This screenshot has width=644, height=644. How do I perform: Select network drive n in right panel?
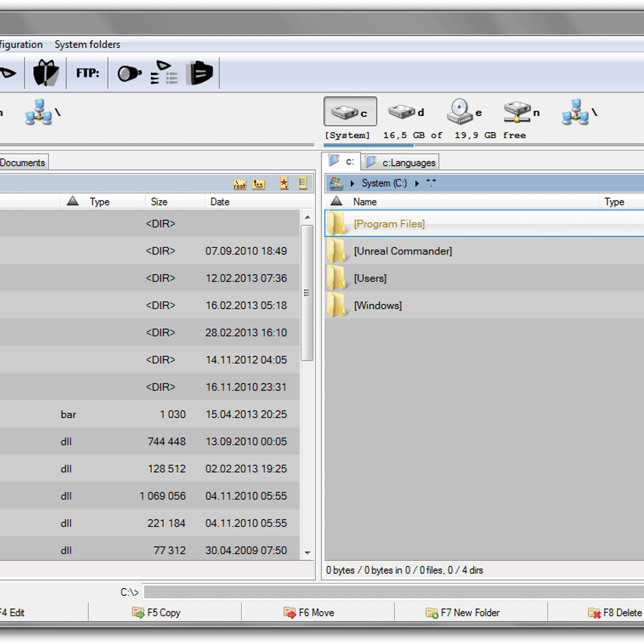(522, 112)
